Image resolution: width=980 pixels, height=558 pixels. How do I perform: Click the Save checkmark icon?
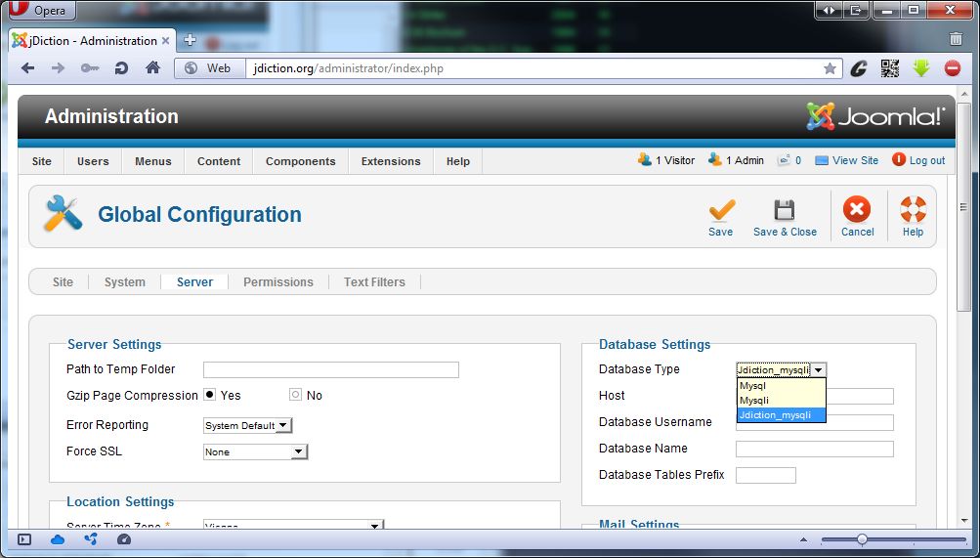(721, 210)
